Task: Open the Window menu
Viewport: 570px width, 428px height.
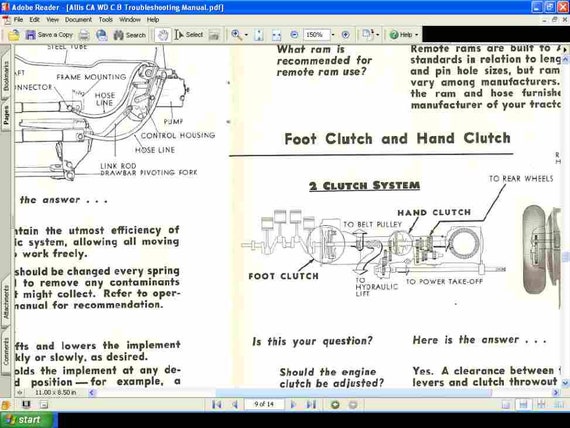Action: click(130, 20)
